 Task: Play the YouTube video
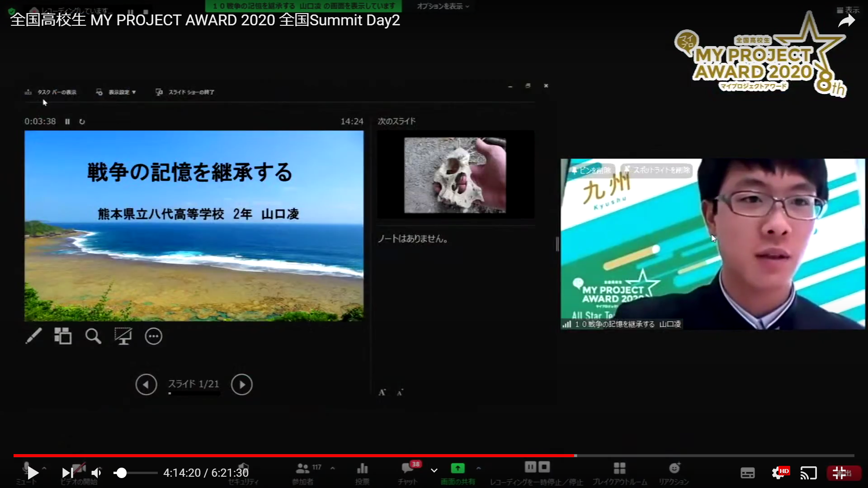pos(33,473)
